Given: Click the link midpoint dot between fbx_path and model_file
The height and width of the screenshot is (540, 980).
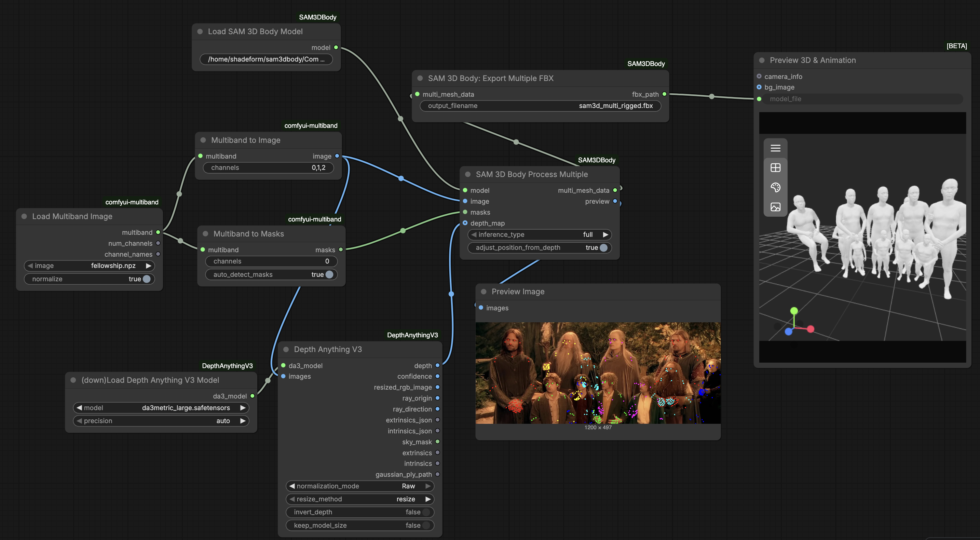Looking at the screenshot, I should (711, 97).
